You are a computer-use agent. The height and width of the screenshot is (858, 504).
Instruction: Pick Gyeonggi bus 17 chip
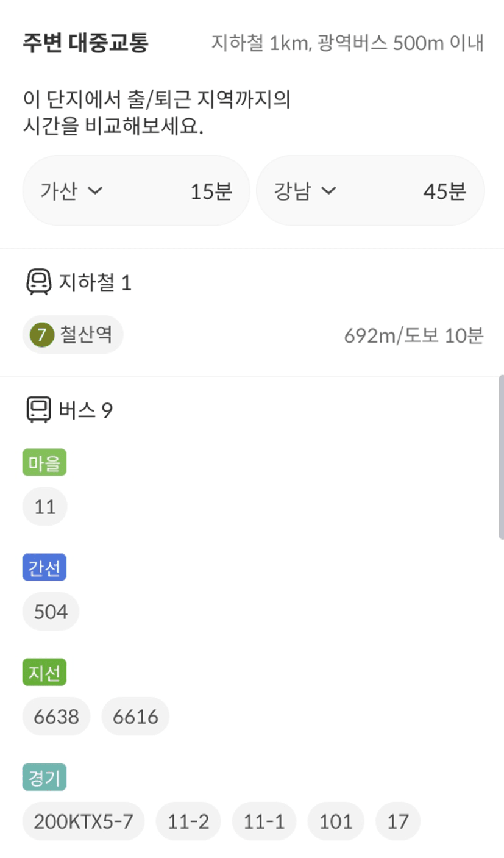pyautogui.click(x=398, y=821)
